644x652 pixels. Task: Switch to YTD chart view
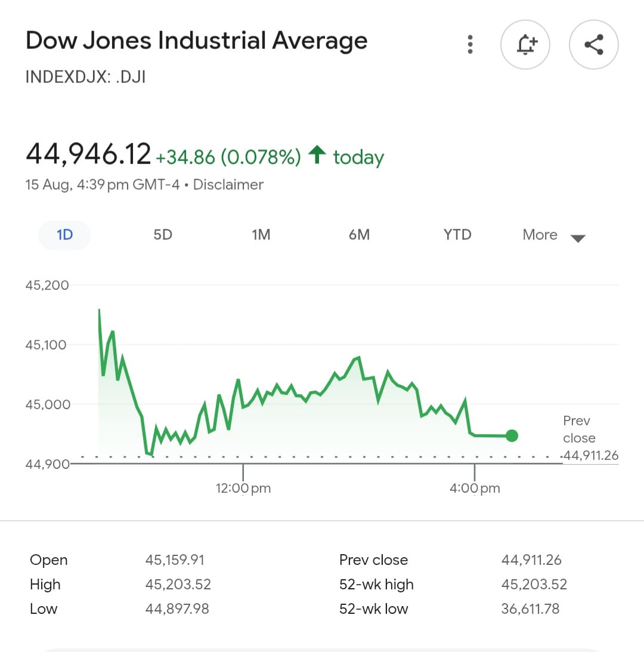(x=457, y=235)
